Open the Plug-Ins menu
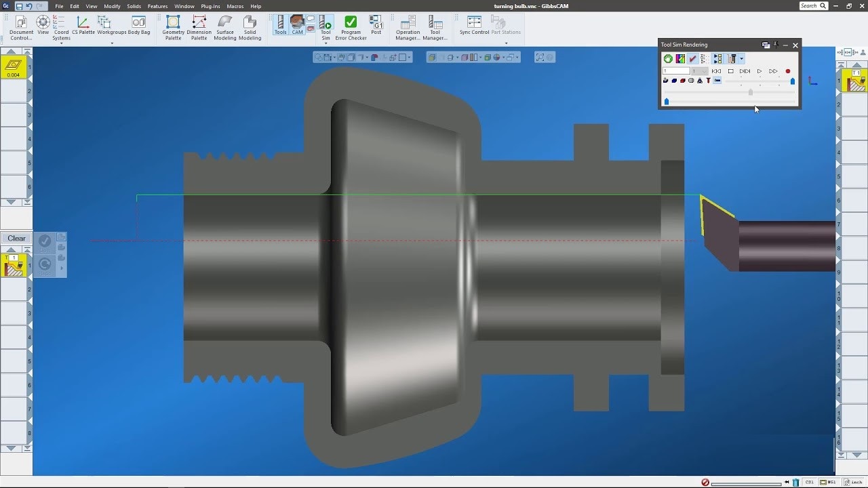This screenshot has width=868, height=488. 210,6
